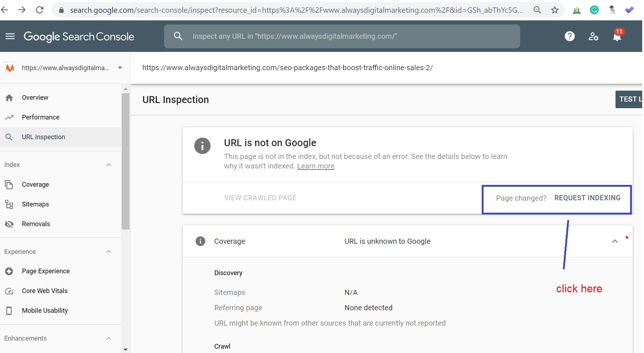The width and height of the screenshot is (644, 353).
Task: Select URL inspection in the sidebar
Action: pyautogui.click(x=61, y=137)
